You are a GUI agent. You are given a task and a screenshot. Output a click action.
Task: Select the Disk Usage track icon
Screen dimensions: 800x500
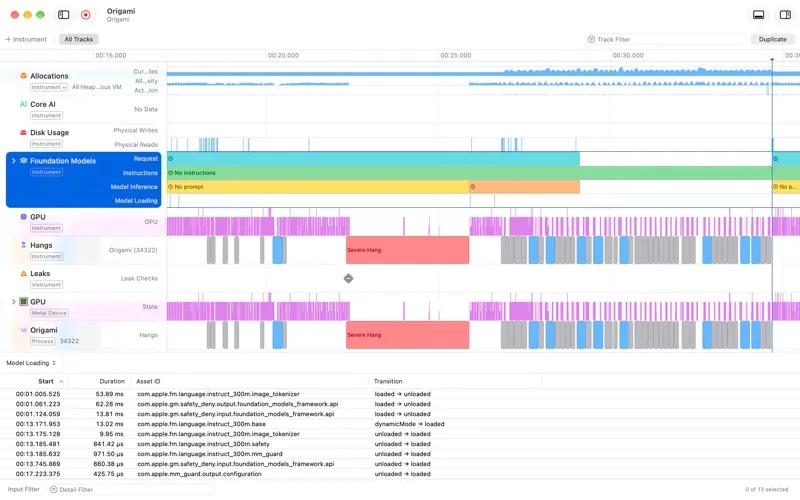tap(23, 132)
